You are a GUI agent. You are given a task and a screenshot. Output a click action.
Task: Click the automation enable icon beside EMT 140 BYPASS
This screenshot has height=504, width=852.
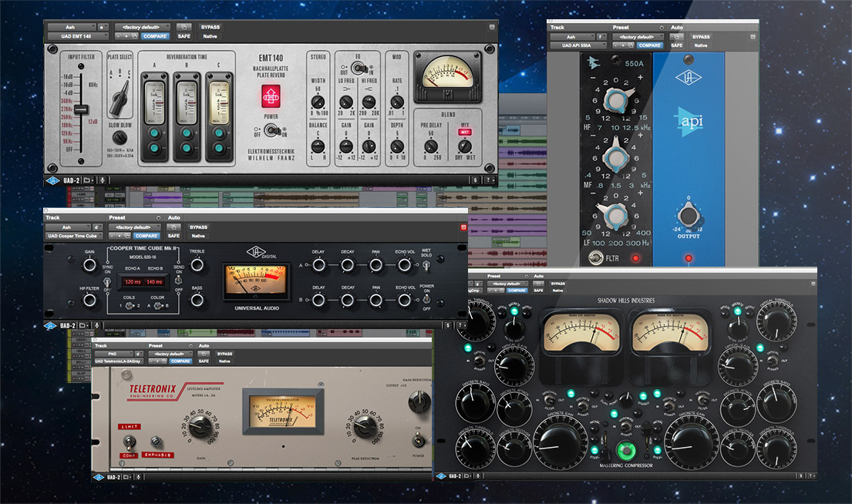tap(184, 27)
